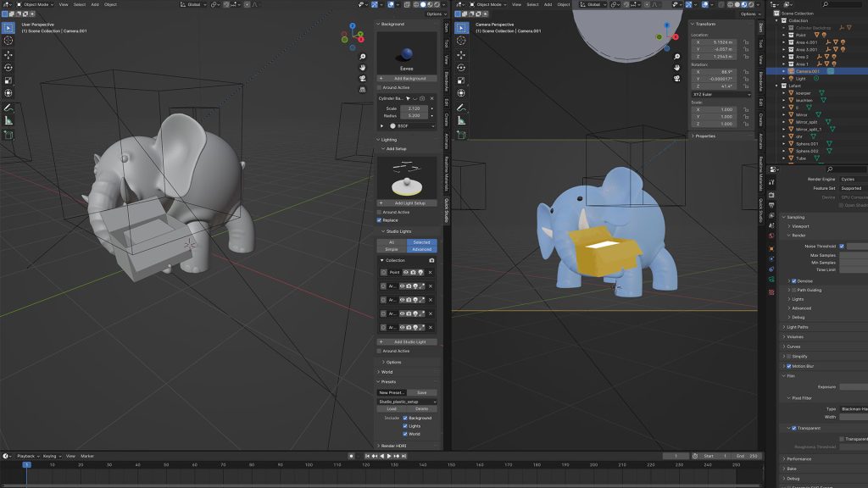Viewport: 868px width, 488px height.
Task: Select the Cursor tool in left toolbar
Action: (8, 40)
